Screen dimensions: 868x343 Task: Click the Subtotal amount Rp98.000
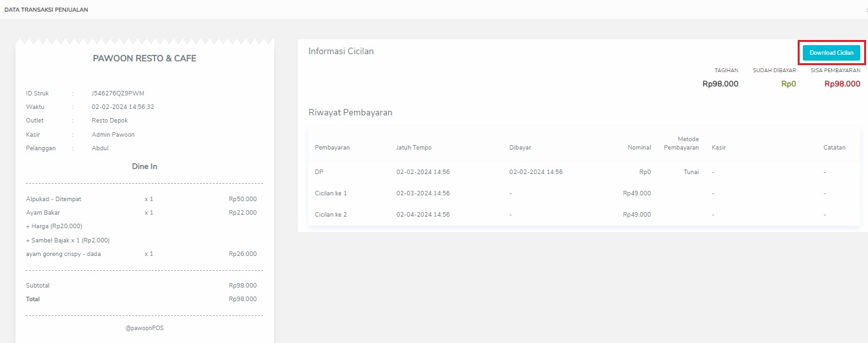click(242, 286)
